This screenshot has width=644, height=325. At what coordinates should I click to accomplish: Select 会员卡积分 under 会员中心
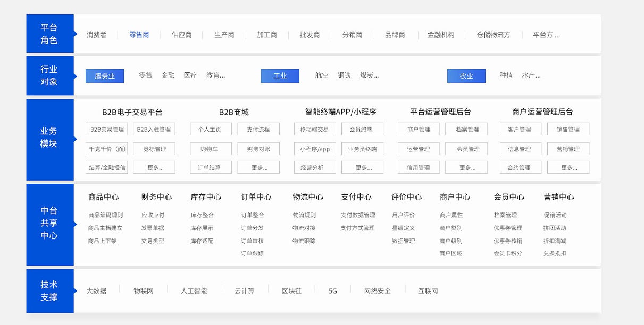pyautogui.click(x=508, y=253)
